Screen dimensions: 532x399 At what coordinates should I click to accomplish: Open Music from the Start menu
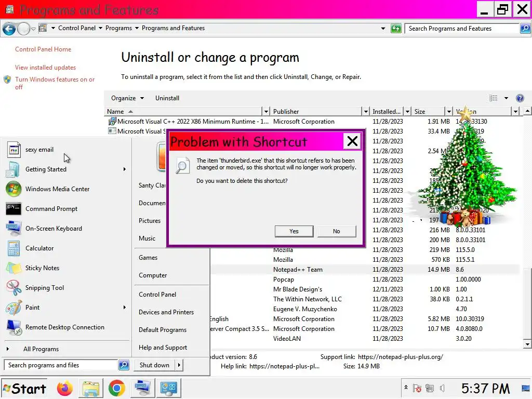tap(147, 238)
